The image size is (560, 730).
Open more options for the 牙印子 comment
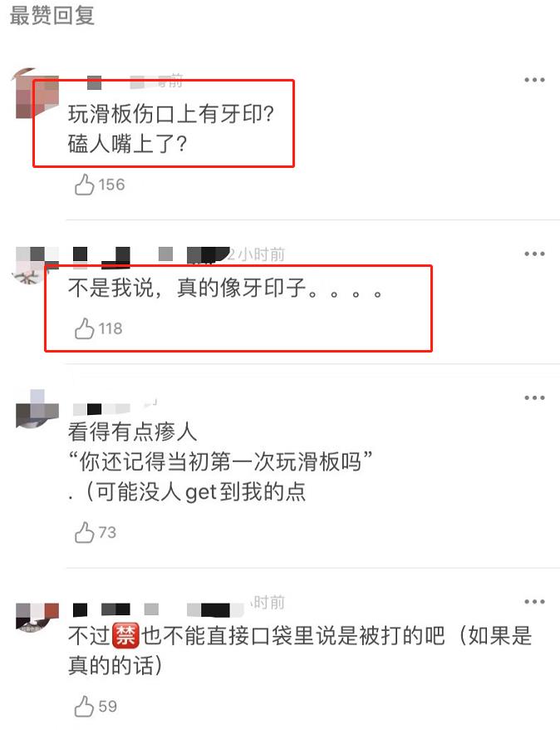coord(534,254)
